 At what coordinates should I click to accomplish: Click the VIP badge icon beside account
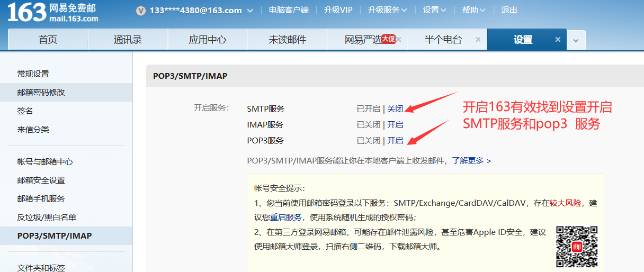tap(140, 11)
